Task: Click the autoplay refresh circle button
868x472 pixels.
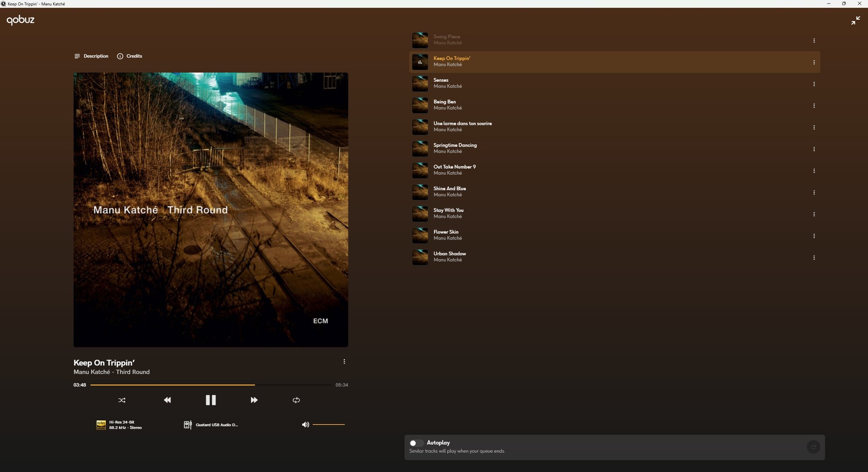Action: (813, 447)
